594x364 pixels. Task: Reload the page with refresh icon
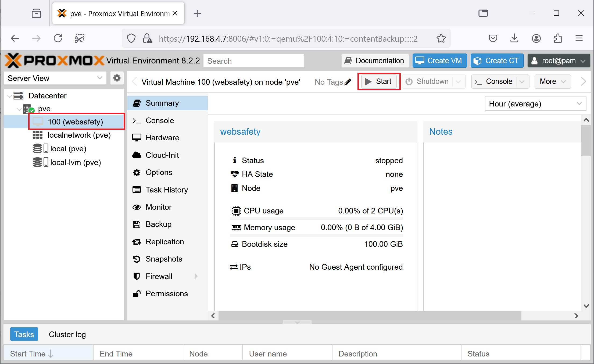pyautogui.click(x=58, y=39)
